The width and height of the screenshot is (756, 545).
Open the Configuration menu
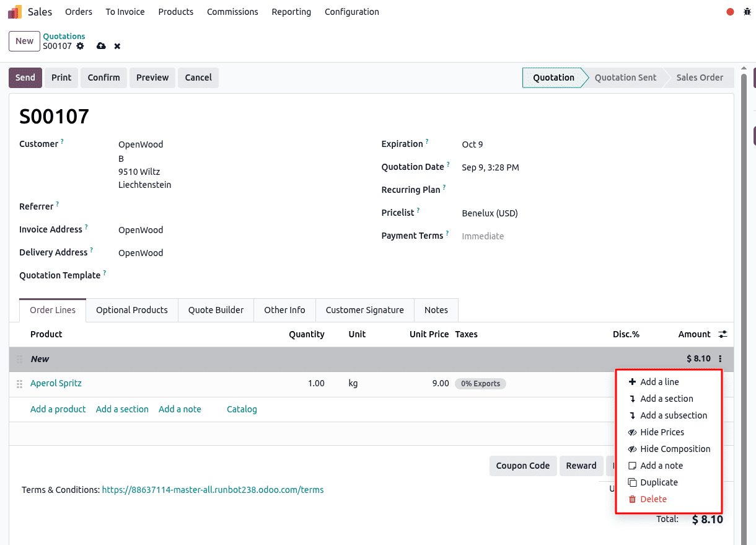(351, 12)
